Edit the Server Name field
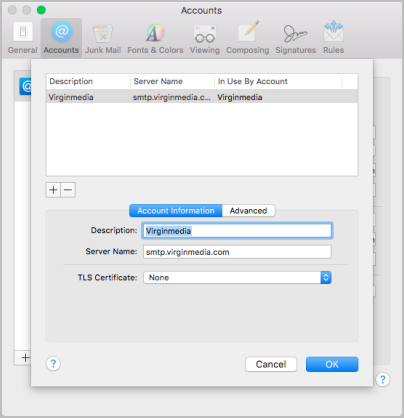 point(237,252)
